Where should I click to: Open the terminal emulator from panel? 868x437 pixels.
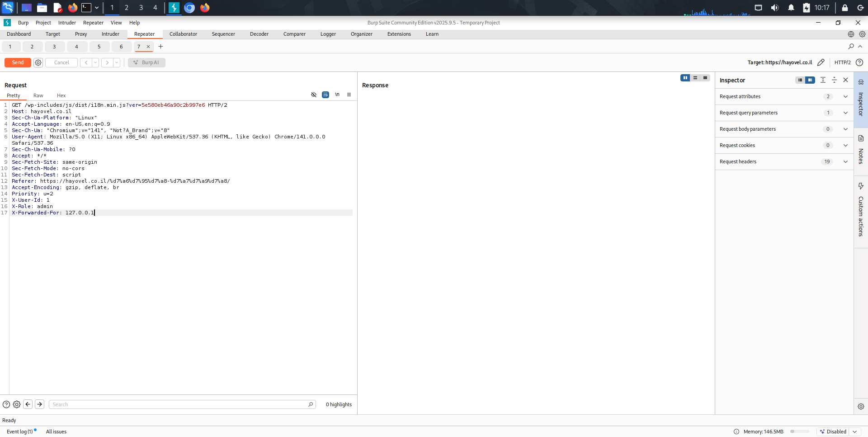86,8
